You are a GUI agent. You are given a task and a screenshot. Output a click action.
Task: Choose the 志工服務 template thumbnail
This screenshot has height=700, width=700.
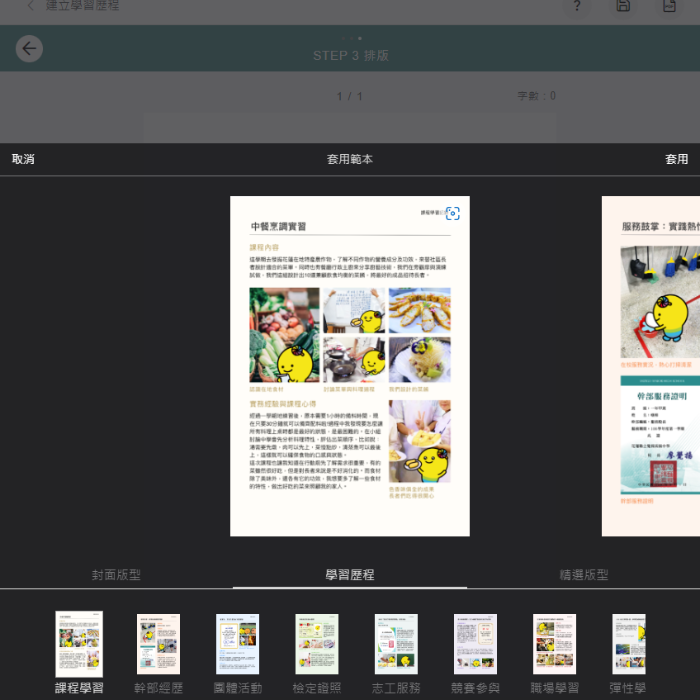(396, 644)
